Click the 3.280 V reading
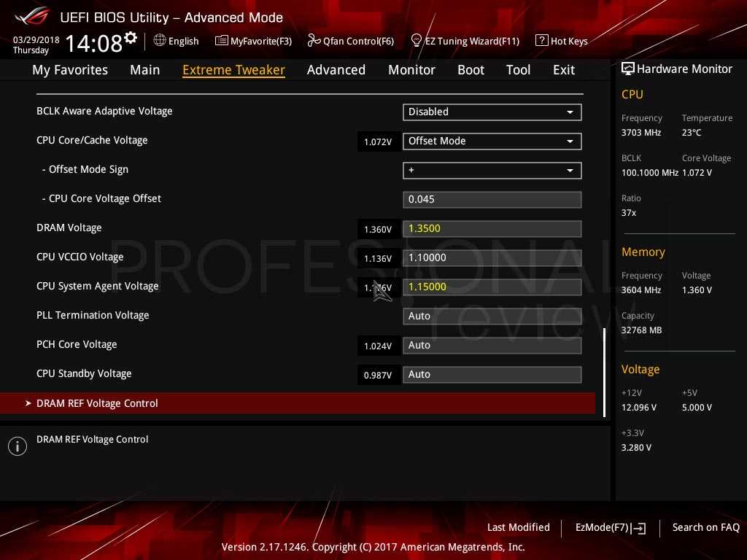 click(636, 448)
